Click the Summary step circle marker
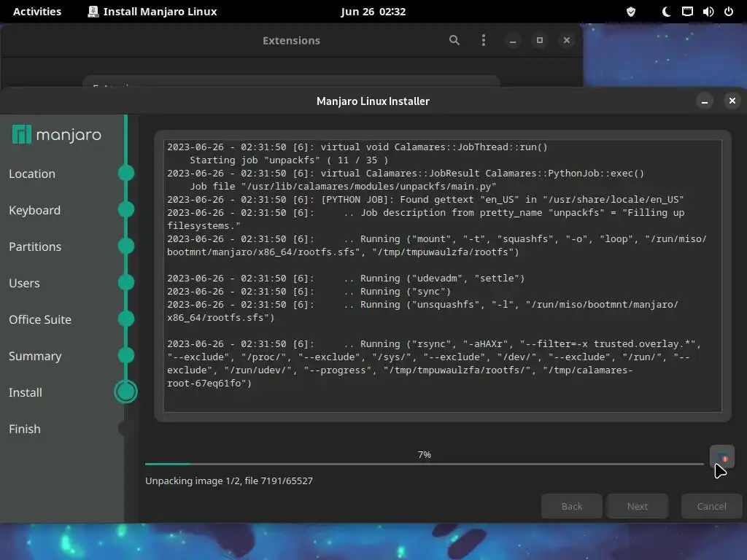Screen dimensions: 747x560 (x=125, y=355)
